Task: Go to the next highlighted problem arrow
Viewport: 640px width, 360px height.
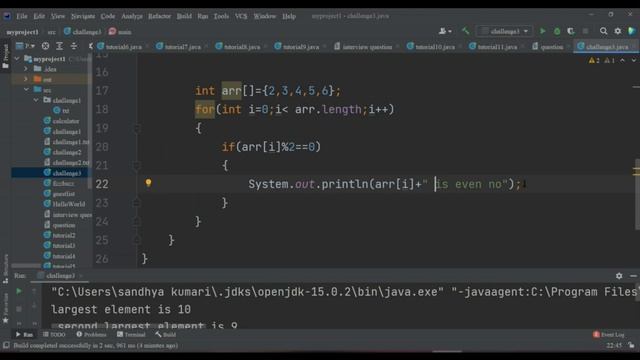Action: (633, 60)
